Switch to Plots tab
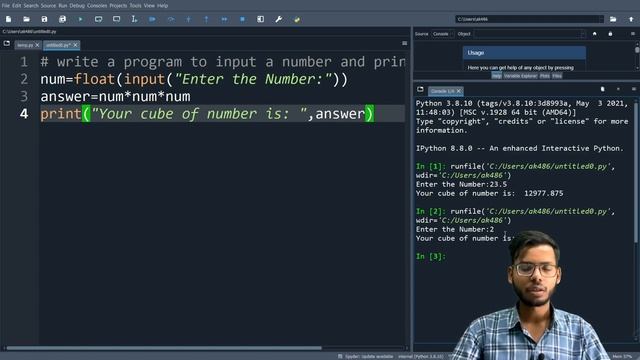Screen dimensions: 640x360 click(x=544, y=76)
